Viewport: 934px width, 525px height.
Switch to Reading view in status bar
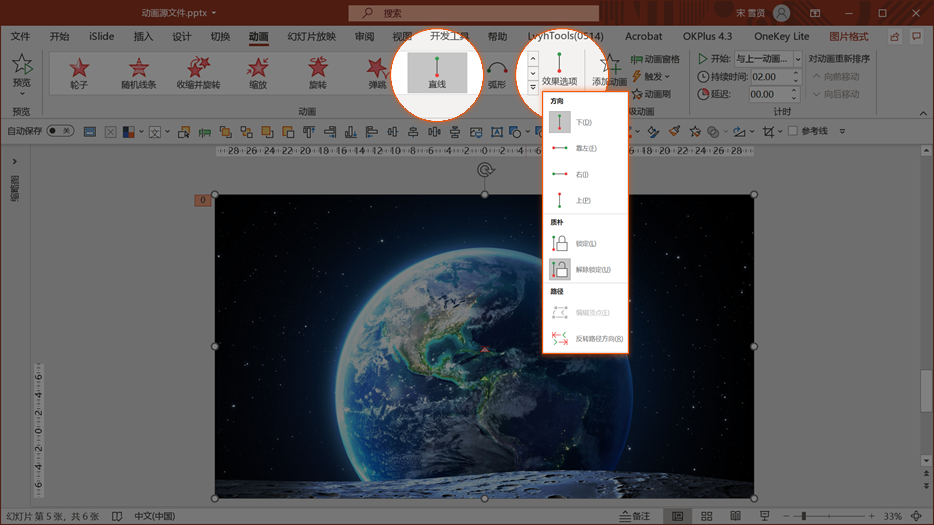coord(736,516)
